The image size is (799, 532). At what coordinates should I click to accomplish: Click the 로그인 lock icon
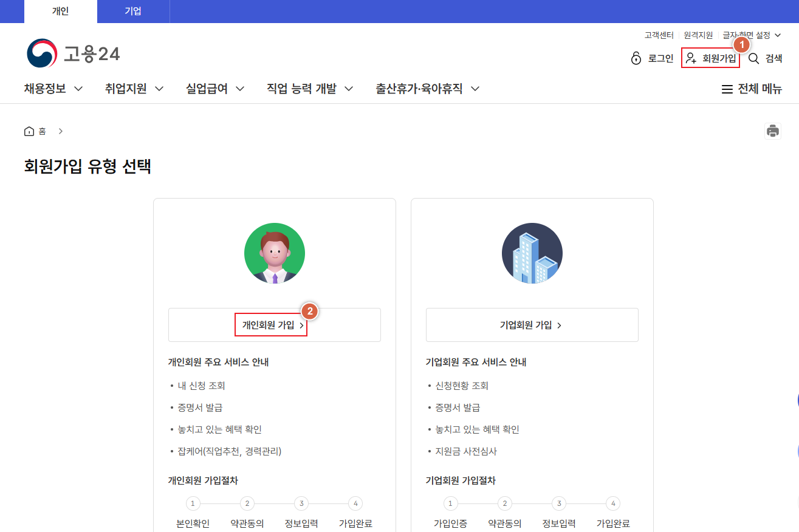click(x=636, y=58)
